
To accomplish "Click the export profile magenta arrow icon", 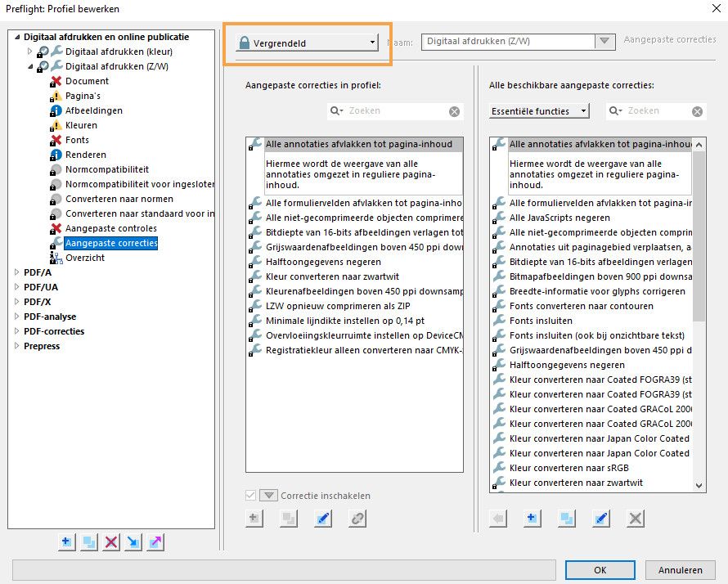I will click(156, 541).
